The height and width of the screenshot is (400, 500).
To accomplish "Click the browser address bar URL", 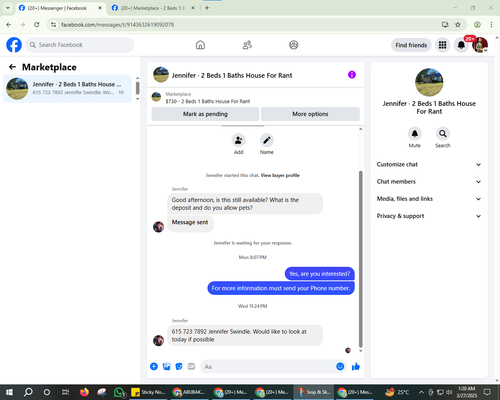I will click(117, 25).
